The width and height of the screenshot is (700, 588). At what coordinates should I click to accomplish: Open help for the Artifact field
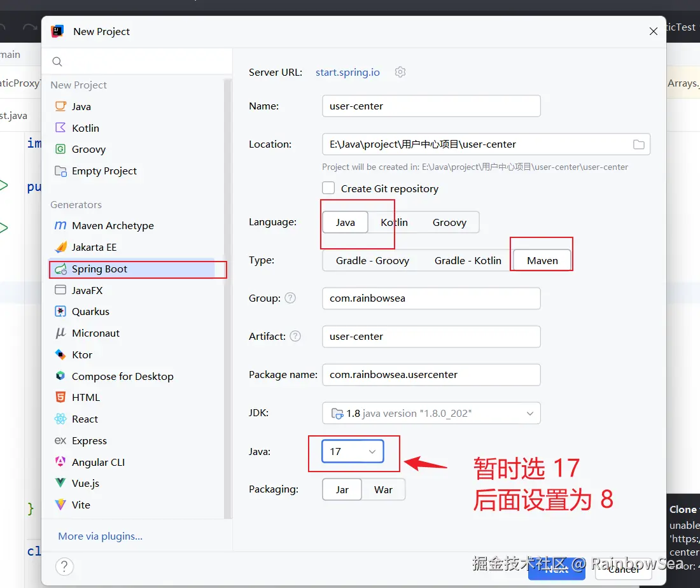(x=295, y=336)
